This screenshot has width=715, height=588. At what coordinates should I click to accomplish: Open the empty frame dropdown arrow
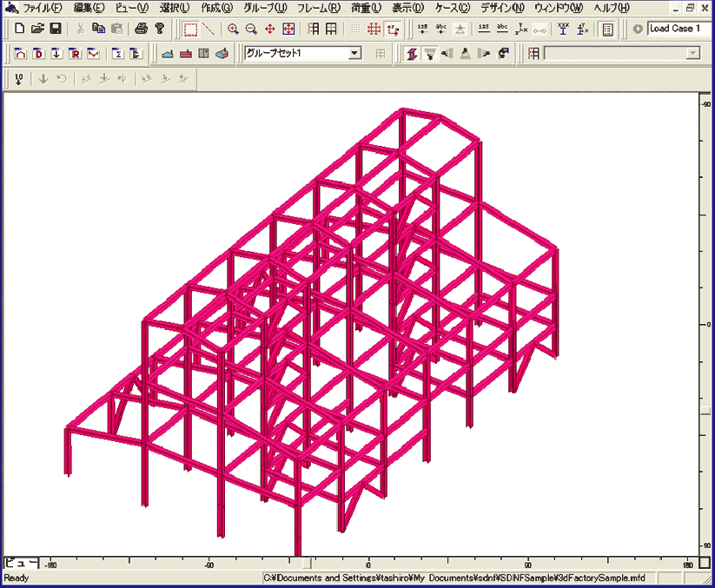[x=693, y=53]
